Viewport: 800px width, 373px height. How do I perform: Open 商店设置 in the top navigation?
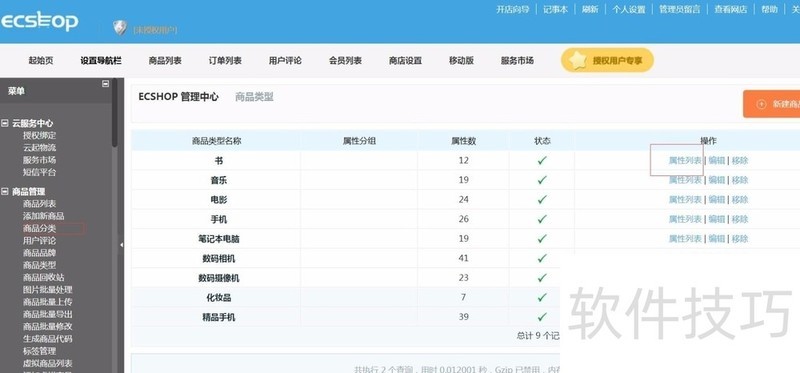point(406,60)
